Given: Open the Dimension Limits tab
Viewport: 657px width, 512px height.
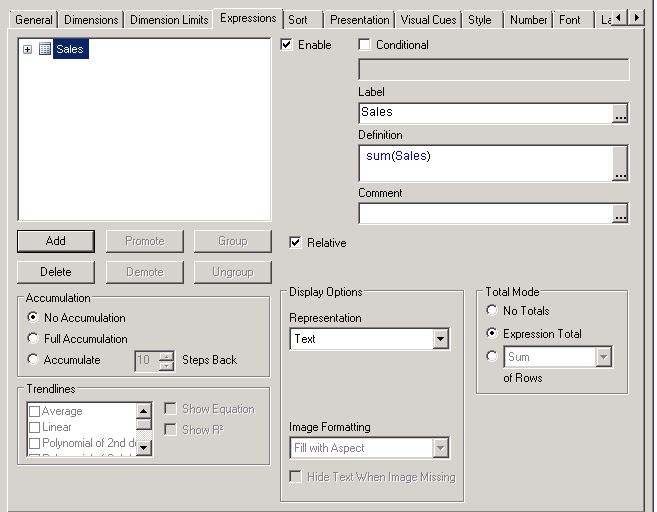Looking at the screenshot, I should [169, 20].
